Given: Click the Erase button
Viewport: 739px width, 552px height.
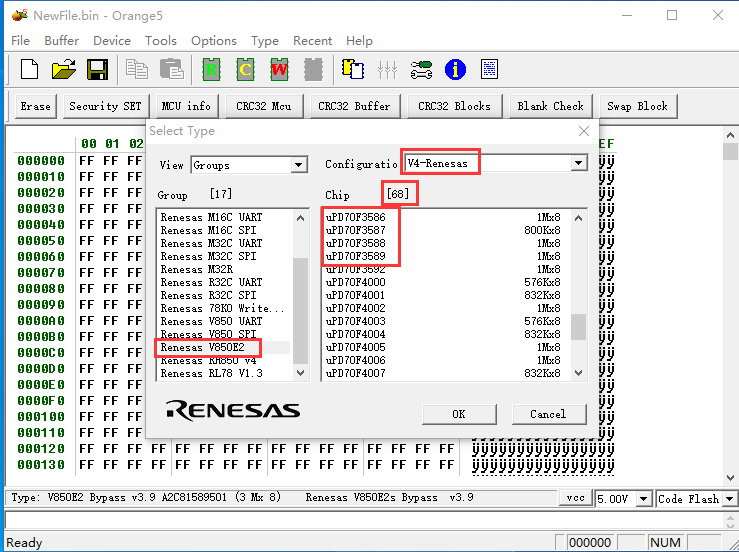Looking at the screenshot, I should pyautogui.click(x=36, y=107).
